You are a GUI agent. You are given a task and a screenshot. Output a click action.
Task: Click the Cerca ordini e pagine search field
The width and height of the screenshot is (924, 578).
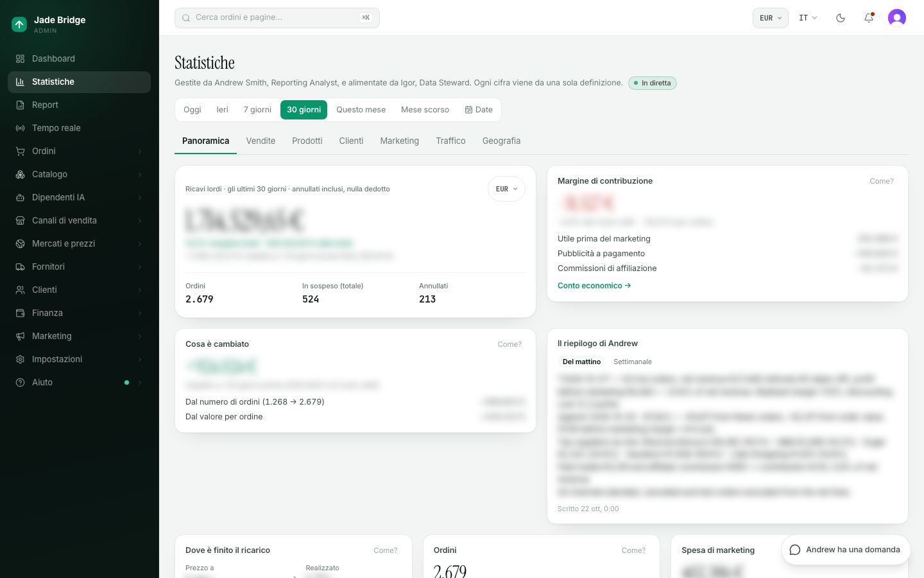(277, 18)
